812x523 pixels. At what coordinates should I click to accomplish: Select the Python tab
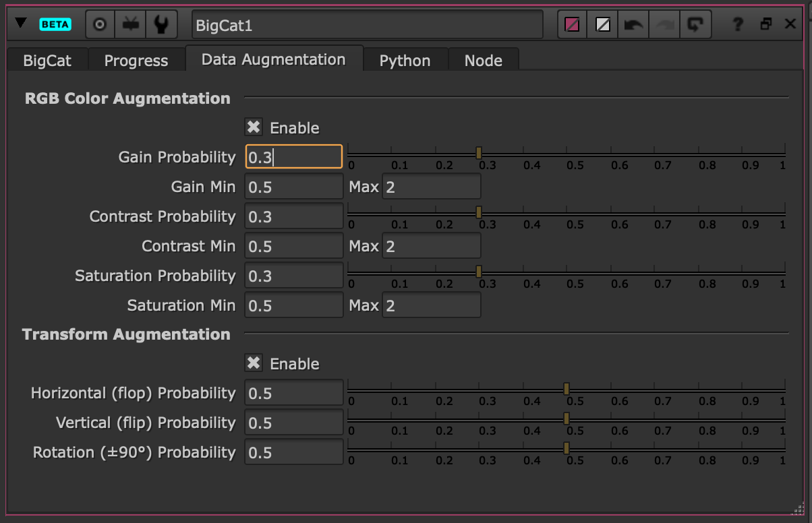405,61
